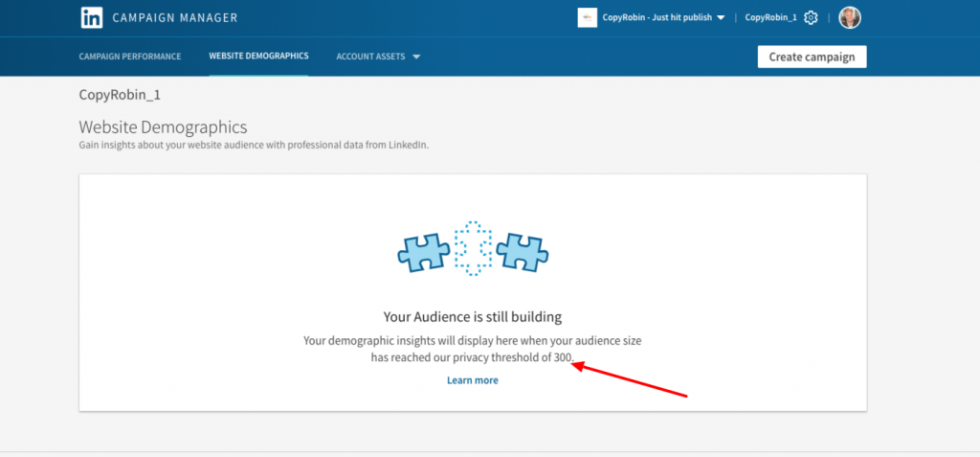This screenshot has height=457, width=980.
Task: Click the LinkedIn logo icon
Action: (x=92, y=17)
